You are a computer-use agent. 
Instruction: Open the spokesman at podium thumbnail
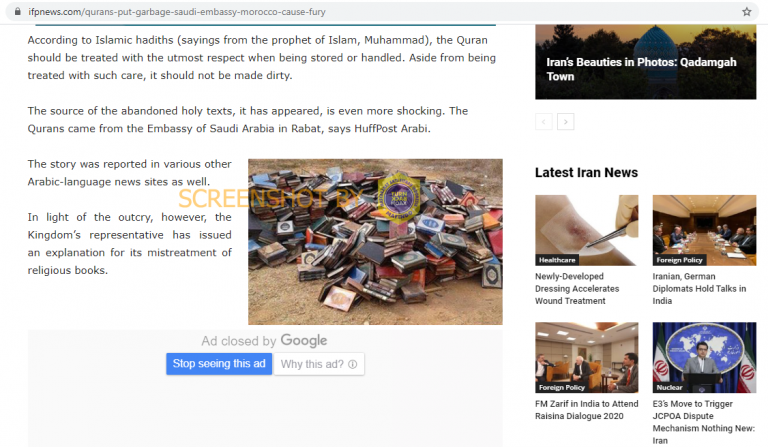pos(704,357)
